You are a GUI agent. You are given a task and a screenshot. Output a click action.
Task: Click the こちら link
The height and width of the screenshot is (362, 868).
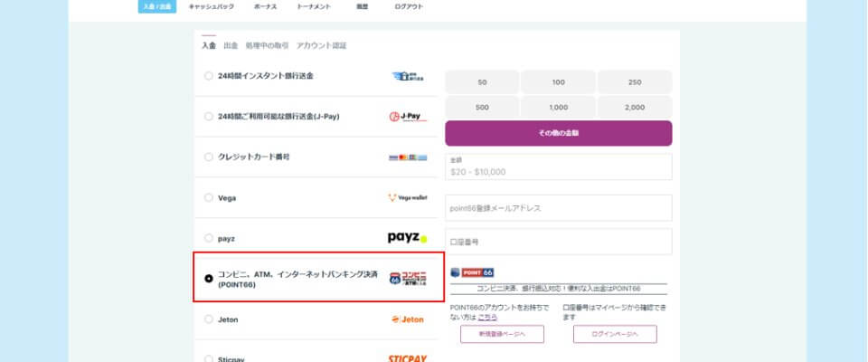point(487,317)
